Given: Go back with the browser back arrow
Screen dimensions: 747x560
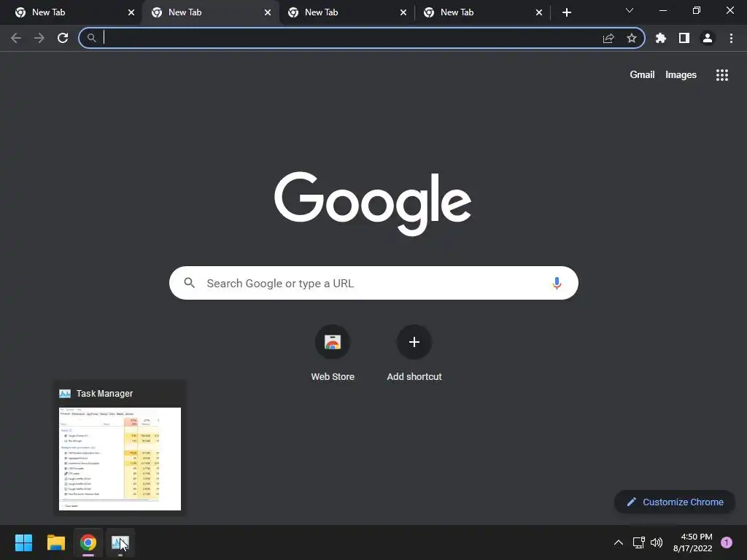Looking at the screenshot, I should coord(16,38).
